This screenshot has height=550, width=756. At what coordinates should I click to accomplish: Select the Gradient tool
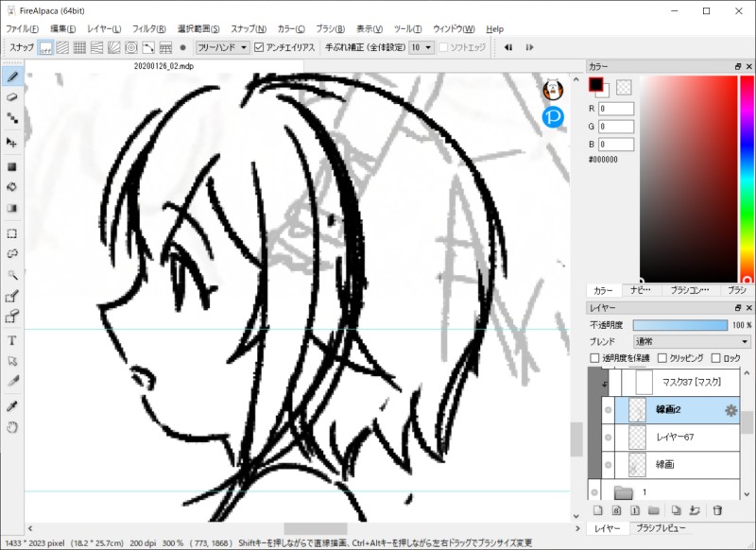click(x=12, y=208)
